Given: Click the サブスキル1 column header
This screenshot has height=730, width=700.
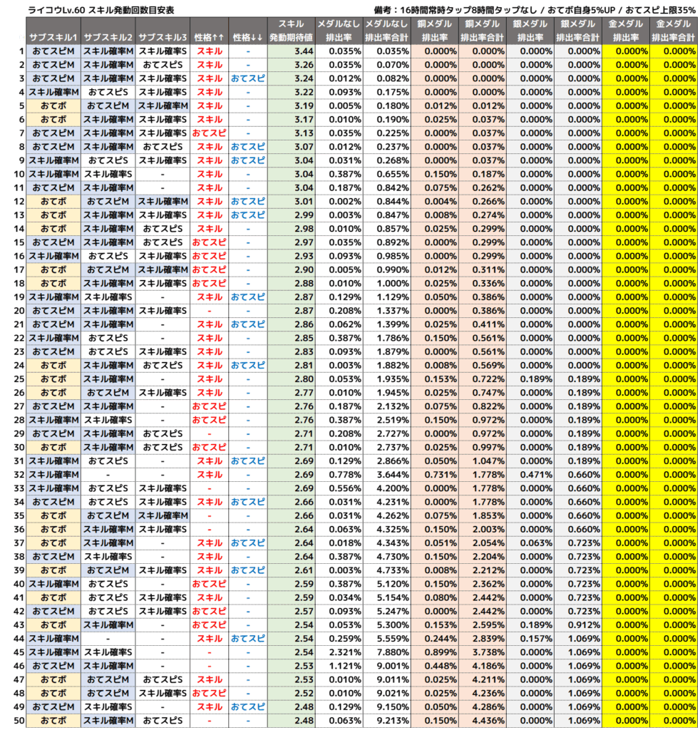Looking at the screenshot, I should pyautogui.click(x=54, y=37).
